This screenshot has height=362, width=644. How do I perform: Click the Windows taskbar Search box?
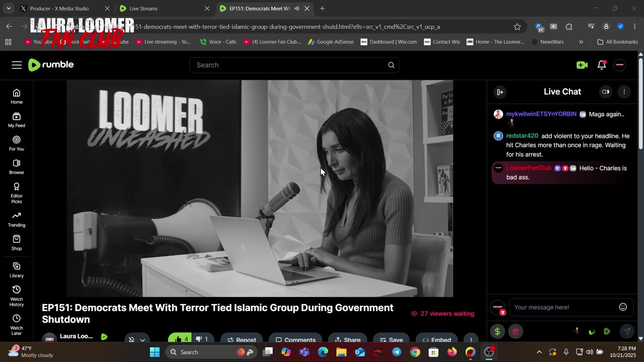click(212, 352)
